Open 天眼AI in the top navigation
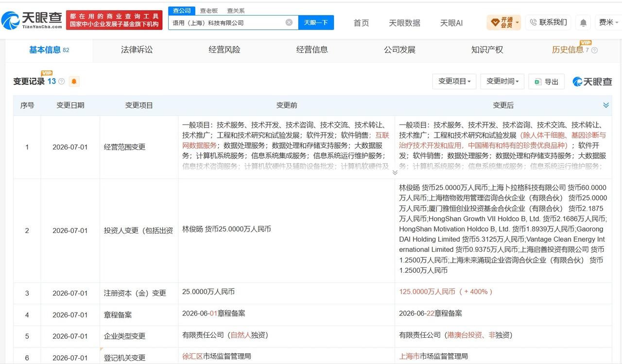Screen dimensions: 622x364 click(x=451, y=23)
